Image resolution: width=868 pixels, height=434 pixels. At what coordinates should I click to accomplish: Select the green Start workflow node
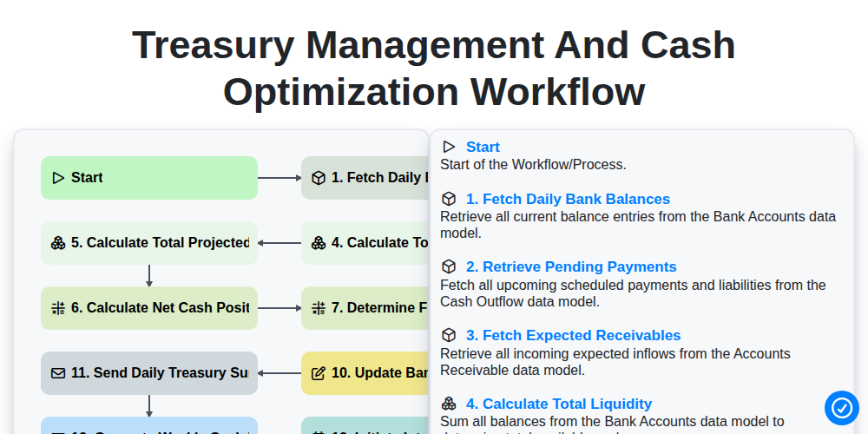pyautogui.click(x=149, y=178)
